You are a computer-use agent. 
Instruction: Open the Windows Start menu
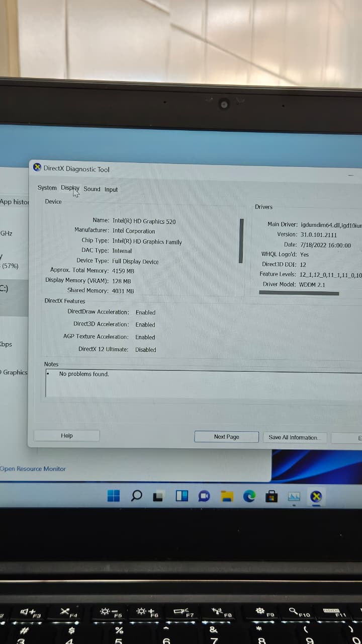[x=114, y=496]
